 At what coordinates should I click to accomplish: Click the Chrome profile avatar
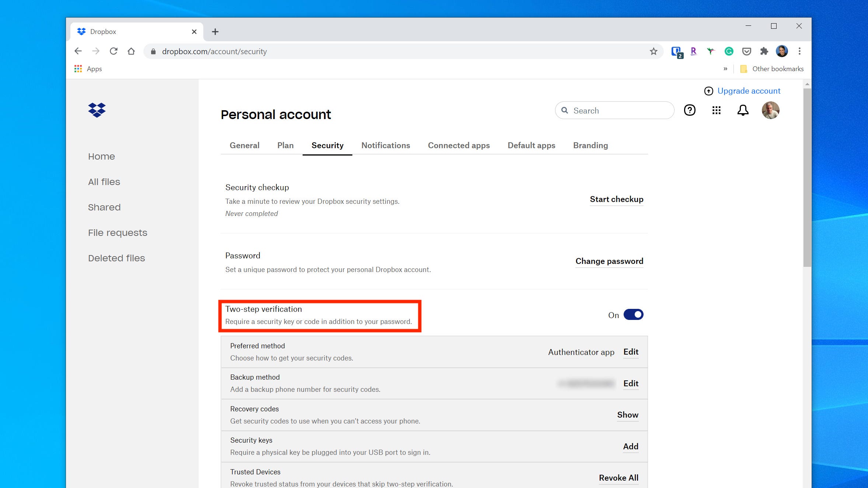click(782, 51)
